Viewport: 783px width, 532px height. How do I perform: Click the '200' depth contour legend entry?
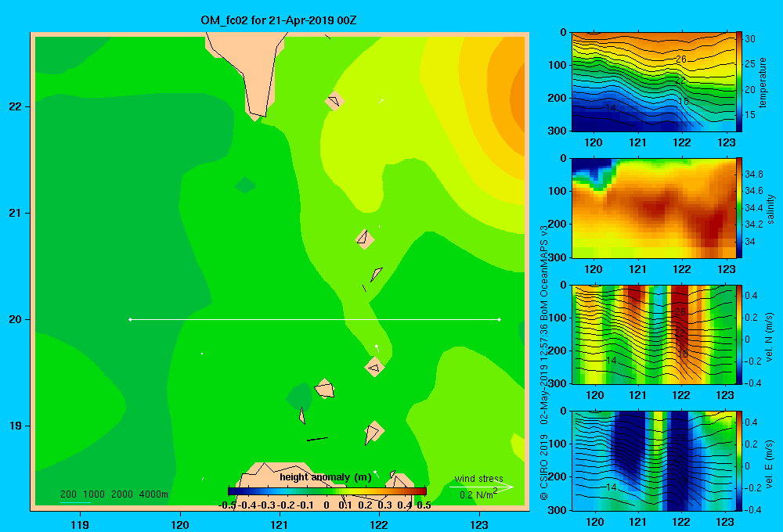point(68,494)
